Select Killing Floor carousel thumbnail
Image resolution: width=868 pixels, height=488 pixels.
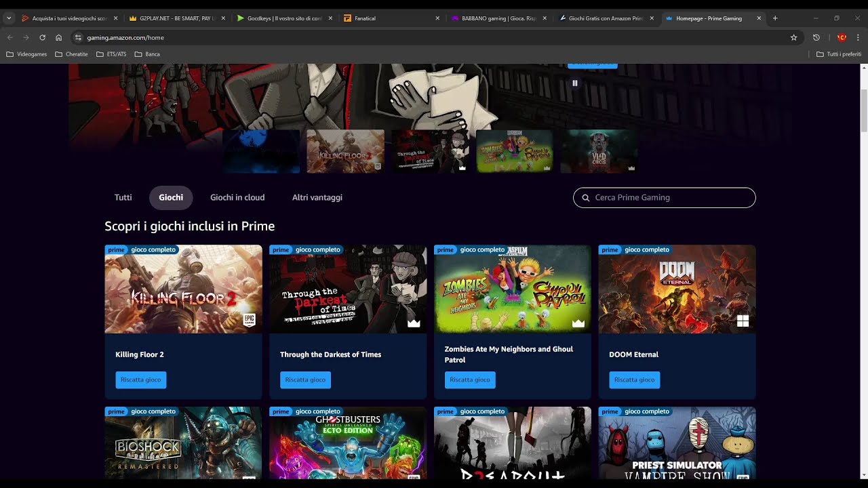pos(345,151)
